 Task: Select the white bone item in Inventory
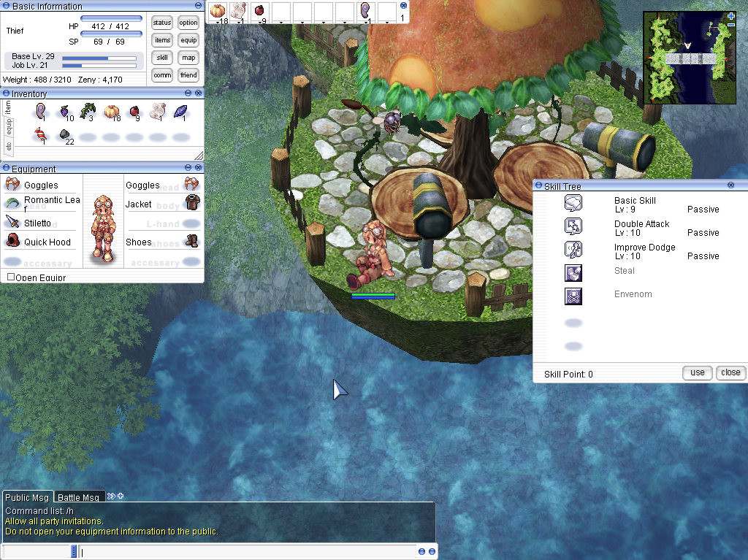click(158, 112)
